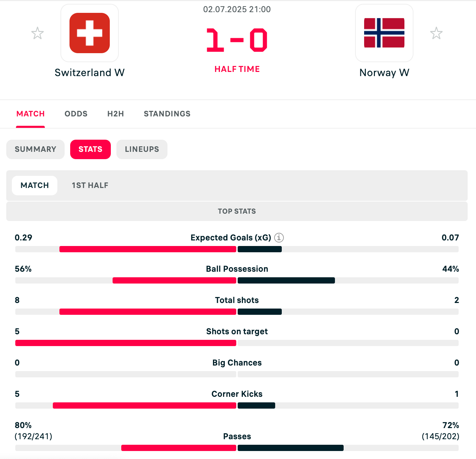Open the H2H tab
The image size is (476, 459).
(x=115, y=114)
